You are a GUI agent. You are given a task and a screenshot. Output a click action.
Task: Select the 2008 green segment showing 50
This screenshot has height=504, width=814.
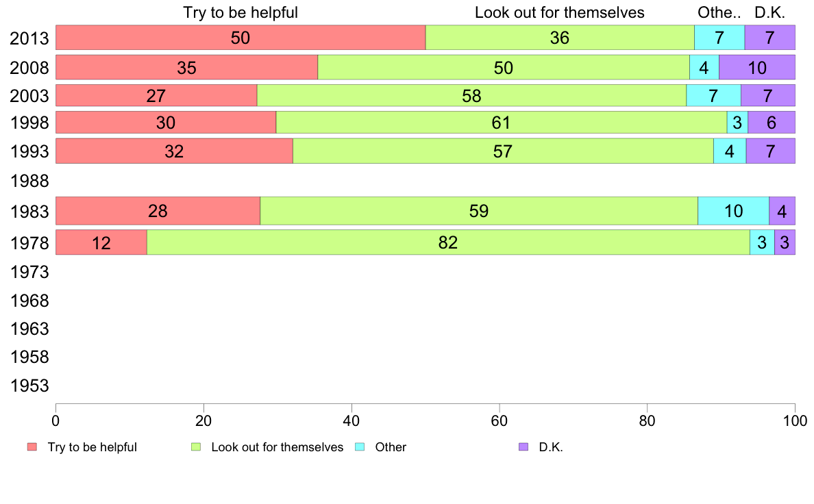[x=504, y=68]
